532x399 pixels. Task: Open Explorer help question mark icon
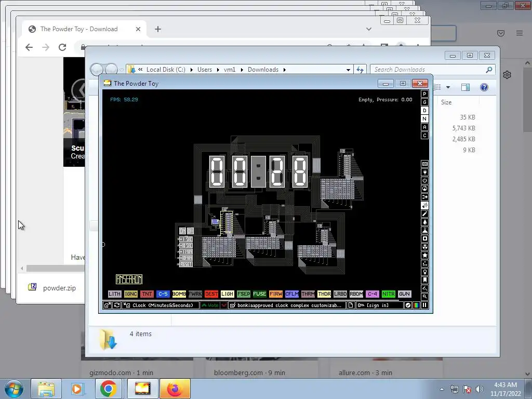[x=484, y=87]
